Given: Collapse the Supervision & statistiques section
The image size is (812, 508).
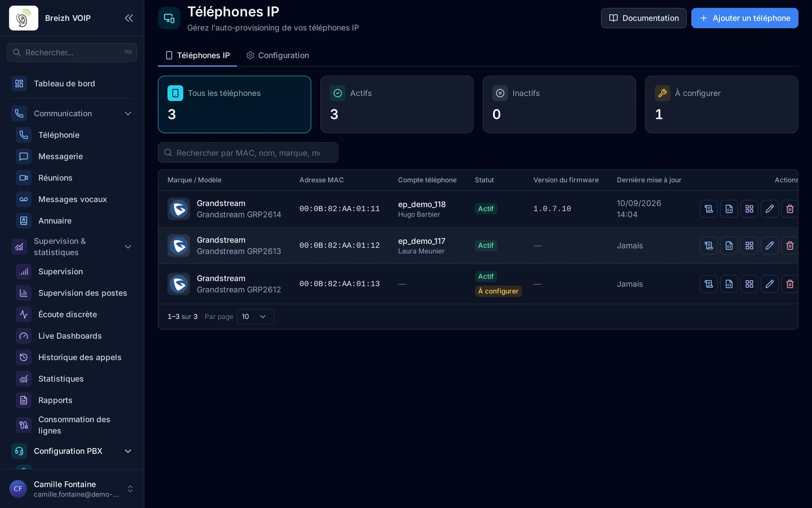Looking at the screenshot, I should click(x=72, y=246).
